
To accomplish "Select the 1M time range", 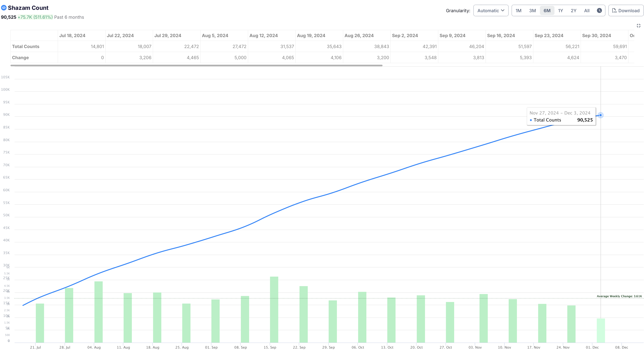I will click(x=518, y=10).
